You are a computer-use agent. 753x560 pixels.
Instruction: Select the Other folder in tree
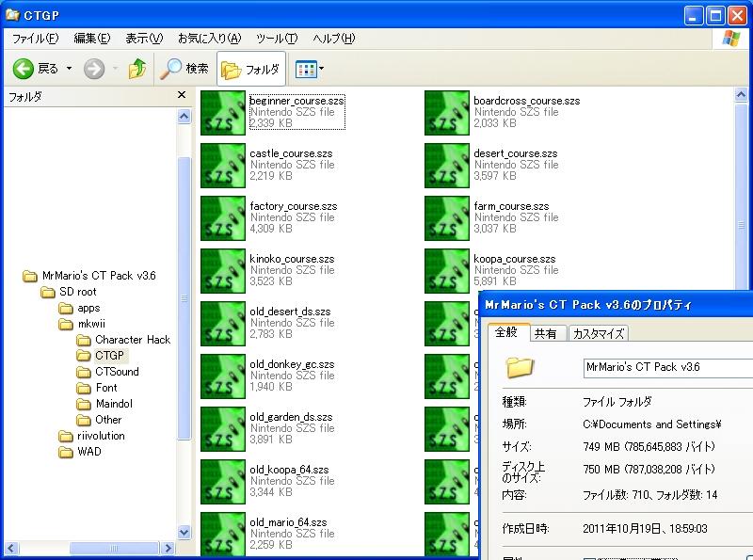coord(108,419)
